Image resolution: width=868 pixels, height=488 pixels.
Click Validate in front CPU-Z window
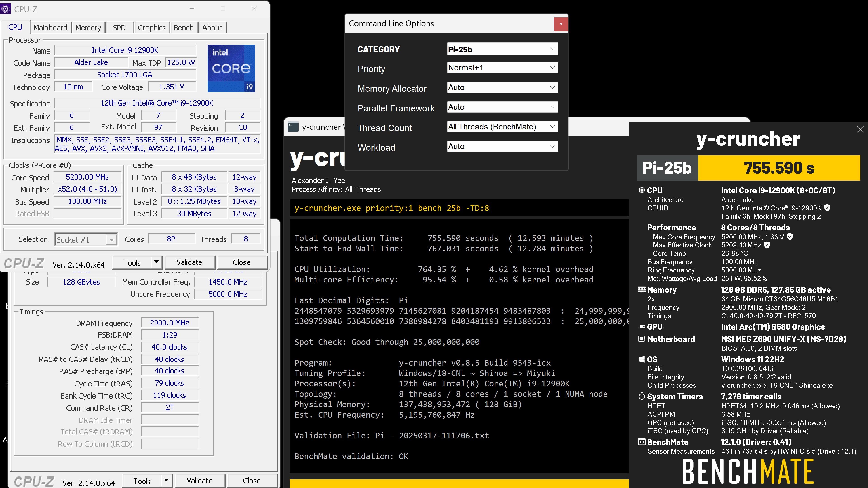[x=189, y=262]
